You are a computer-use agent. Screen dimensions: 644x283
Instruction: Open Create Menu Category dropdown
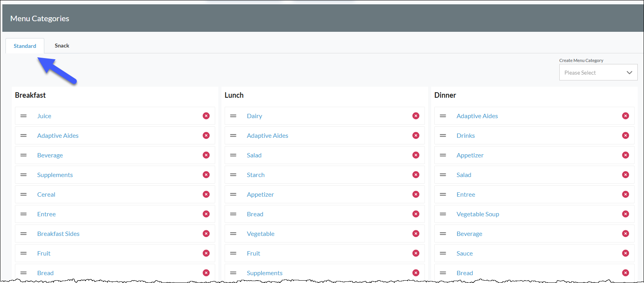point(598,73)
